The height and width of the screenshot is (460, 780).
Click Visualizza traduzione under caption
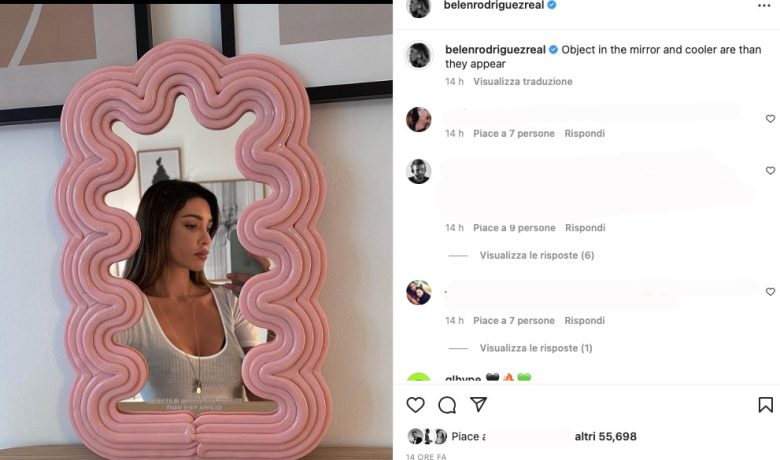[x=523, y=82]
